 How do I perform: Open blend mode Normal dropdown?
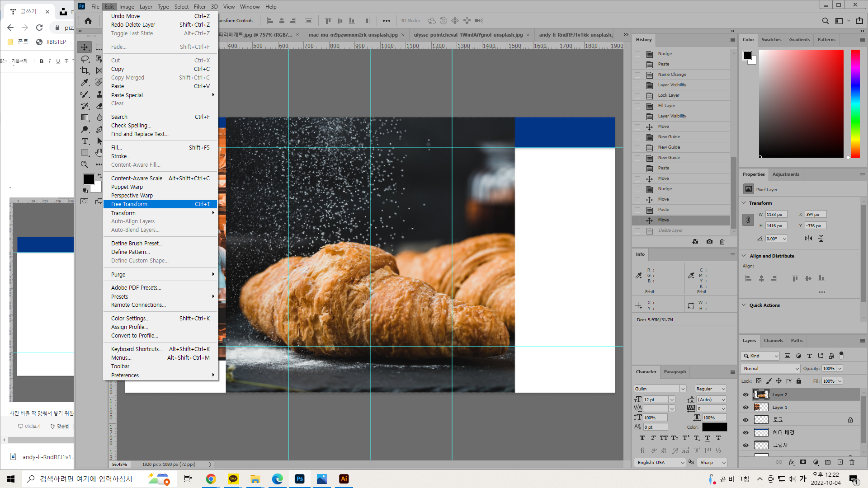pos(770,369)
